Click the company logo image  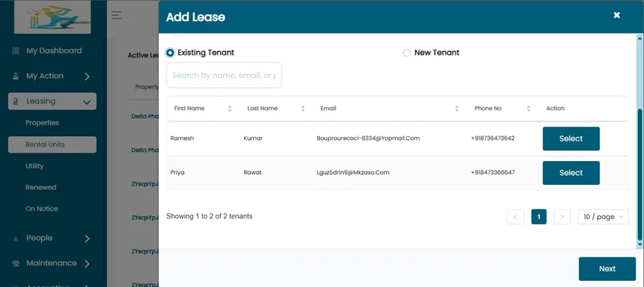pyautogui.click(x=53, y=17)
